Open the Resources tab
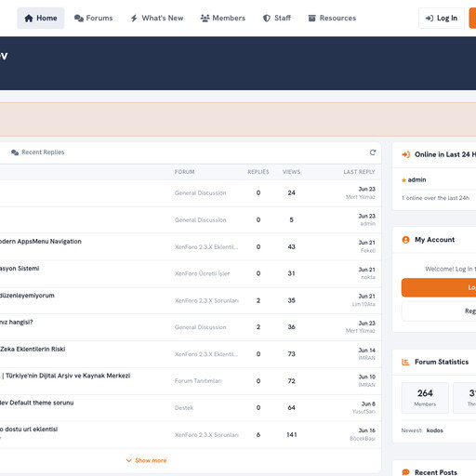This screenshot has height=476, width=476. coord(332,18)
